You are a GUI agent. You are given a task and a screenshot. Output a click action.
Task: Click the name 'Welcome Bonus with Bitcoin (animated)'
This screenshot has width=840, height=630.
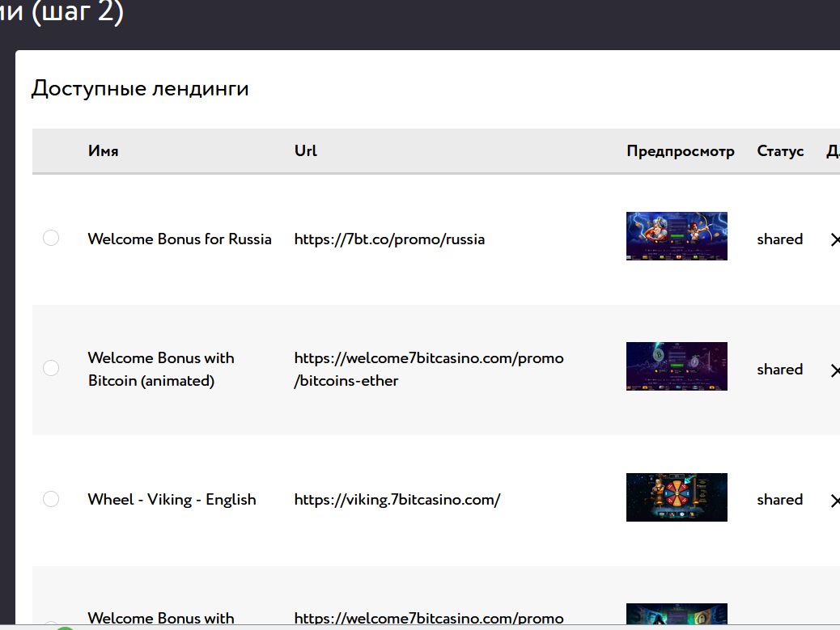[x=161, y=369]
